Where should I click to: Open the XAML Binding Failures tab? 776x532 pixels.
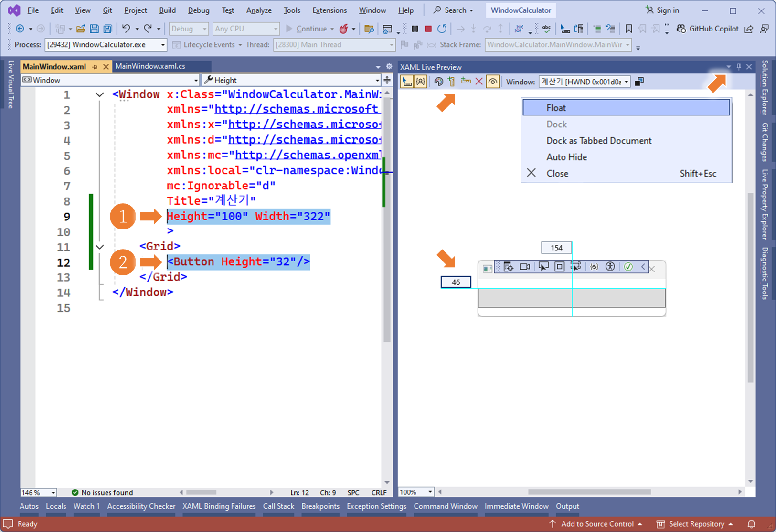click(x=219, y=506)
